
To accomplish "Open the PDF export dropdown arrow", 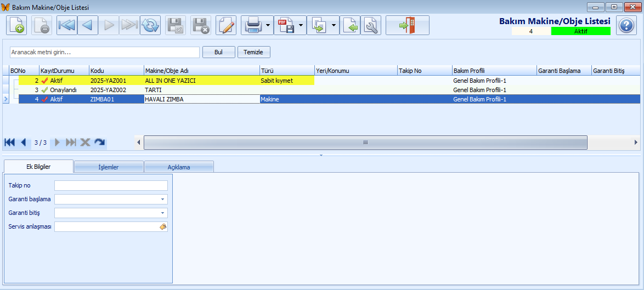I will (x=301, y=25).
